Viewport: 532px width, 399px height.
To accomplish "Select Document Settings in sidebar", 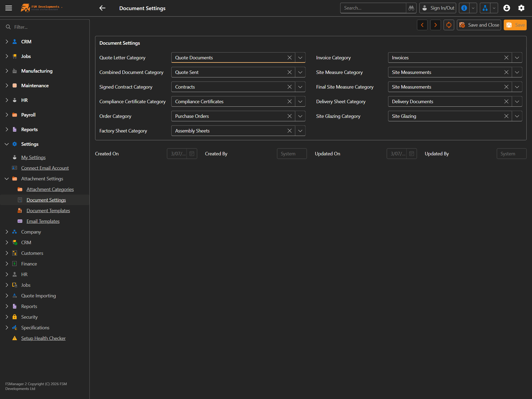I will coord(46,200).
